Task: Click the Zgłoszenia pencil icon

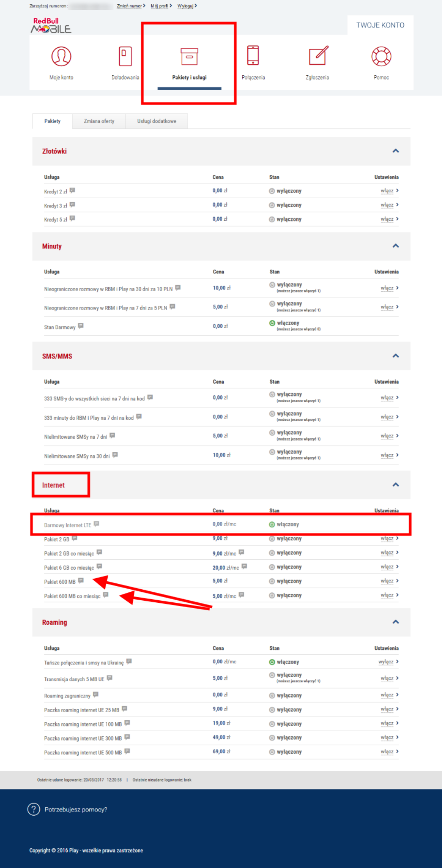Action: (x=318, y=56)
